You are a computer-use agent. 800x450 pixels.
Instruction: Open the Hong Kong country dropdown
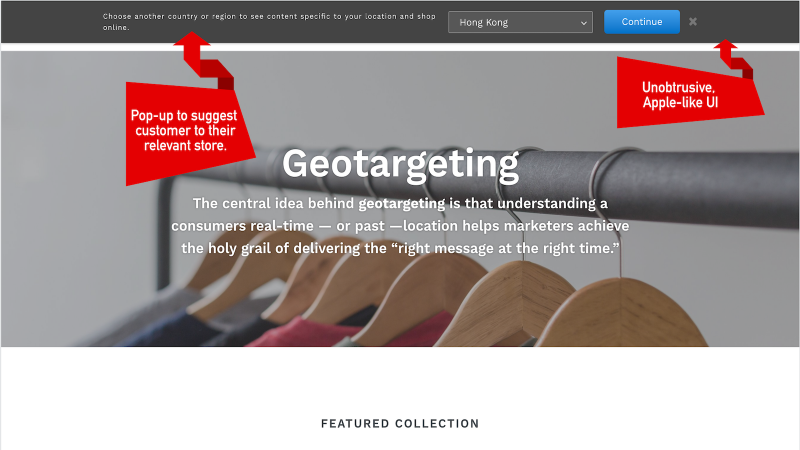pos(520,22)
